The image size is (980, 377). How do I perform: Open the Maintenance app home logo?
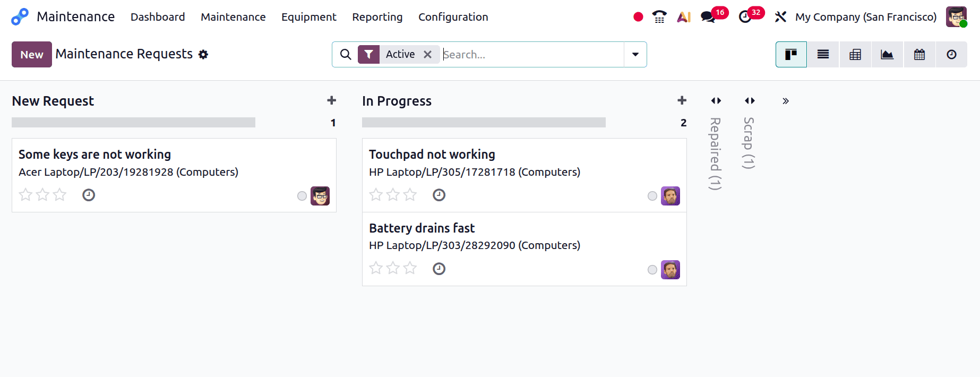(20, 17)
